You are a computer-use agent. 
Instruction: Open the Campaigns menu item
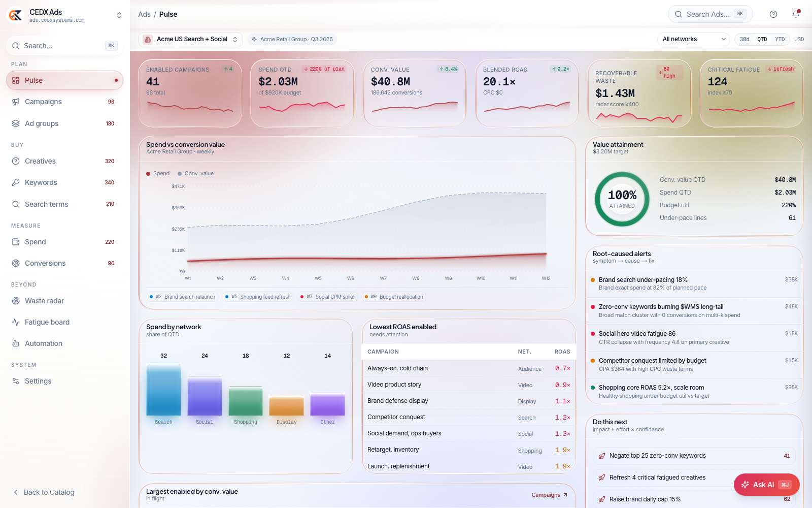(64, 102)
